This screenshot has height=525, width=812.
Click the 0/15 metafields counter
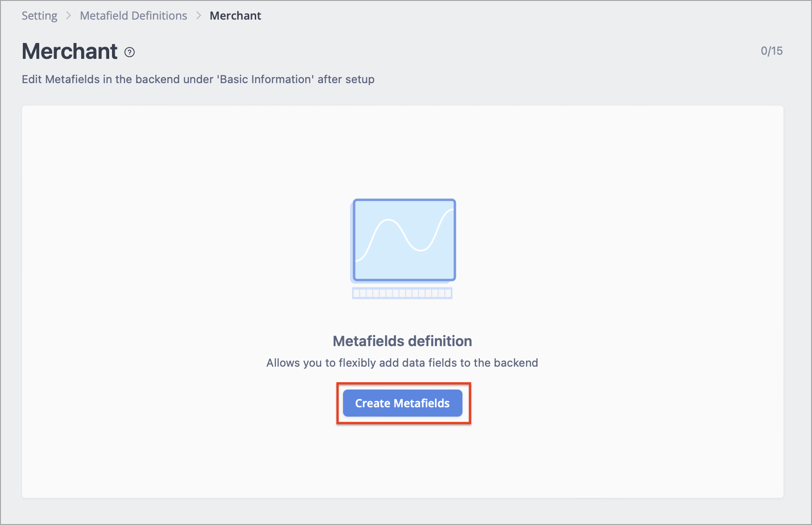click(x=771, y=51)
